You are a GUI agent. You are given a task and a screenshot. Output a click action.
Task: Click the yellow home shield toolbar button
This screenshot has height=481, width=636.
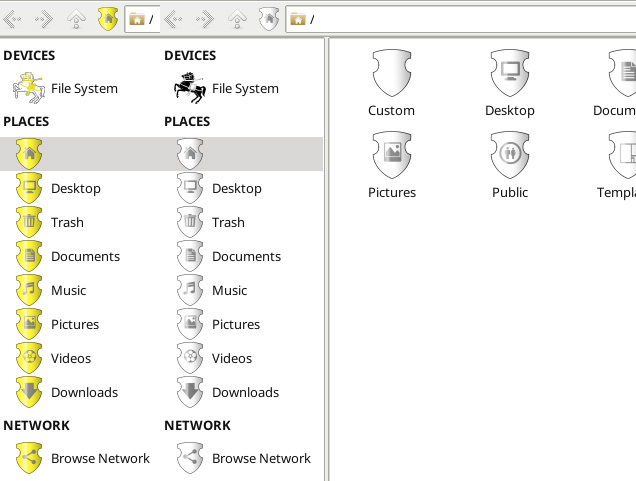point(108,19)
